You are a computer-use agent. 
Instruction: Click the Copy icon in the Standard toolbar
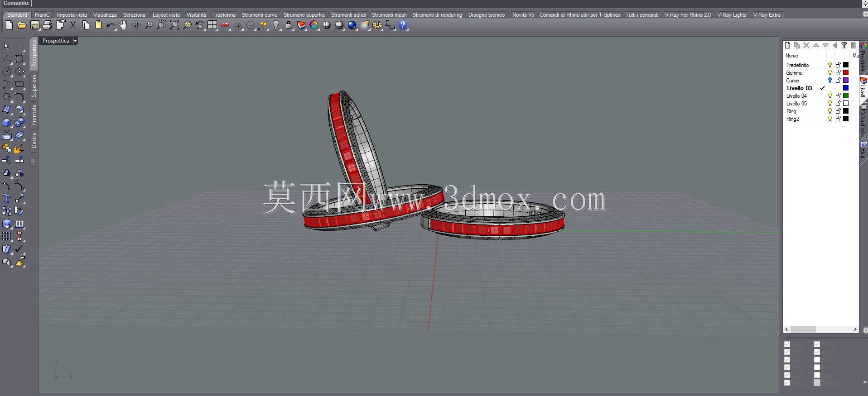coord(86,25)
